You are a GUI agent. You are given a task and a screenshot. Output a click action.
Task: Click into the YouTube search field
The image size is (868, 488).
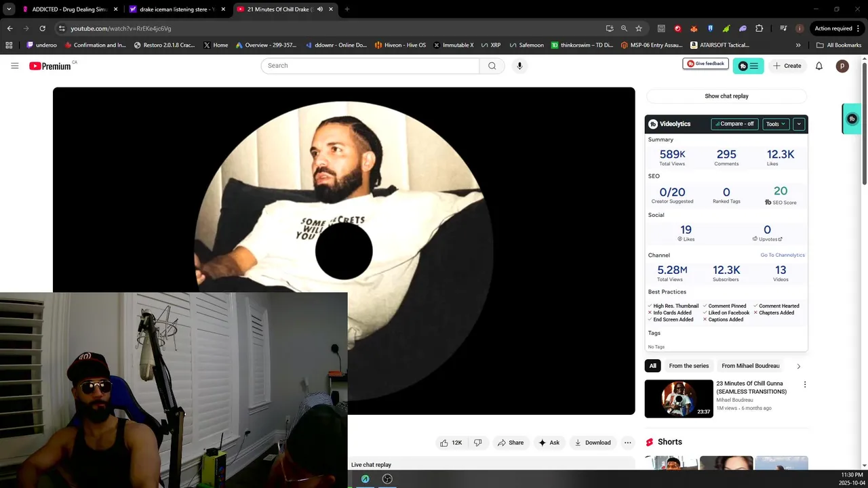370,66
